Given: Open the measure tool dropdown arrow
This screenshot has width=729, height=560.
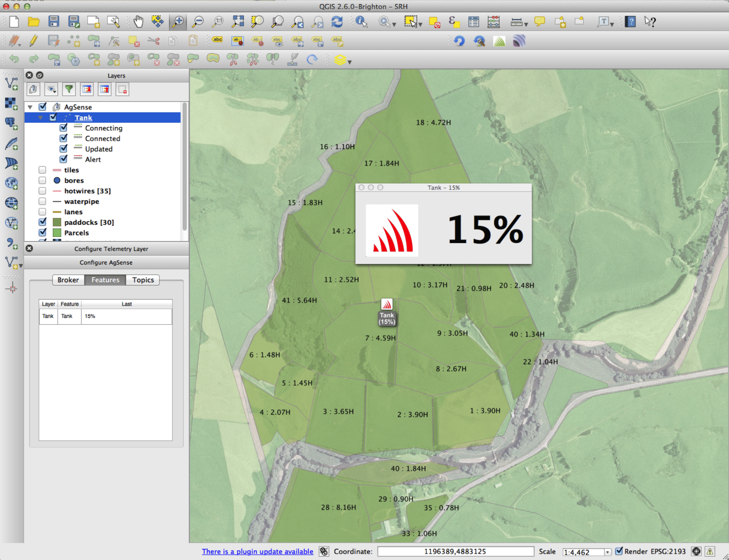Looking at the screenshot, I should (x=526, y=24).
